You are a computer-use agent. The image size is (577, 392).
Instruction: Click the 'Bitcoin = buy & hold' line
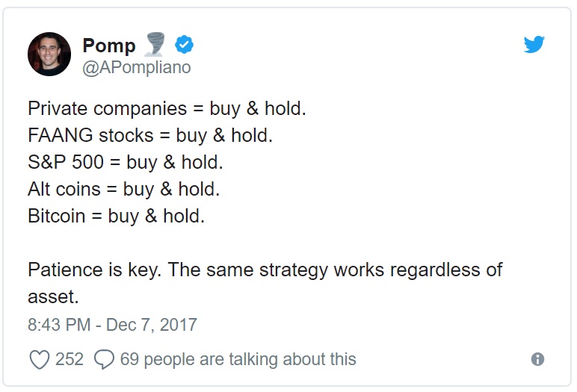pos(116,217)
